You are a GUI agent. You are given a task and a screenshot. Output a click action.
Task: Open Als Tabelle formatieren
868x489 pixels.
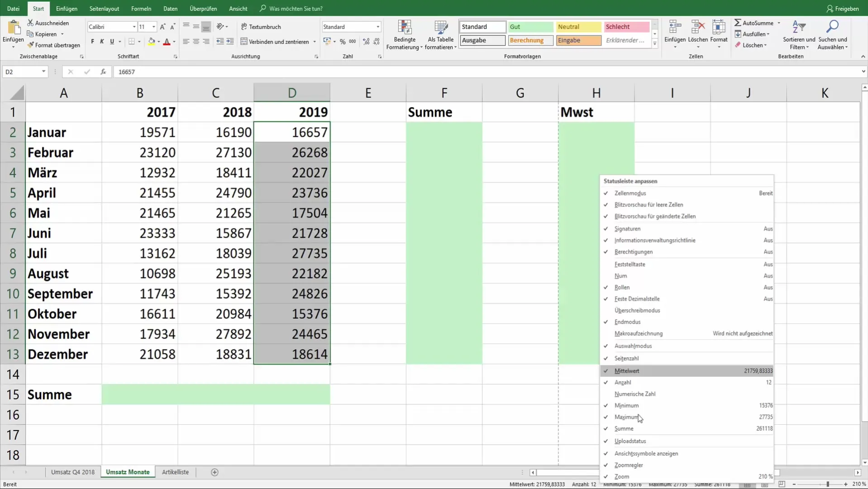[x=440, y=35]
